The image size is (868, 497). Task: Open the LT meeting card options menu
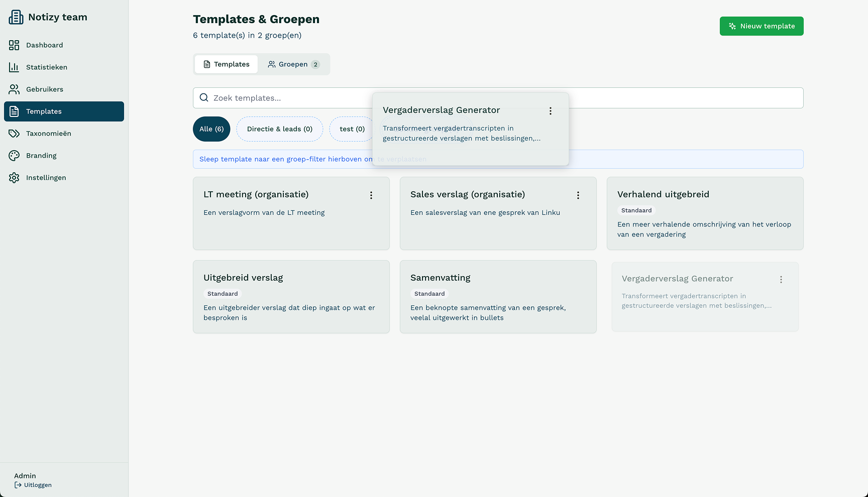[x=371, y=195]
